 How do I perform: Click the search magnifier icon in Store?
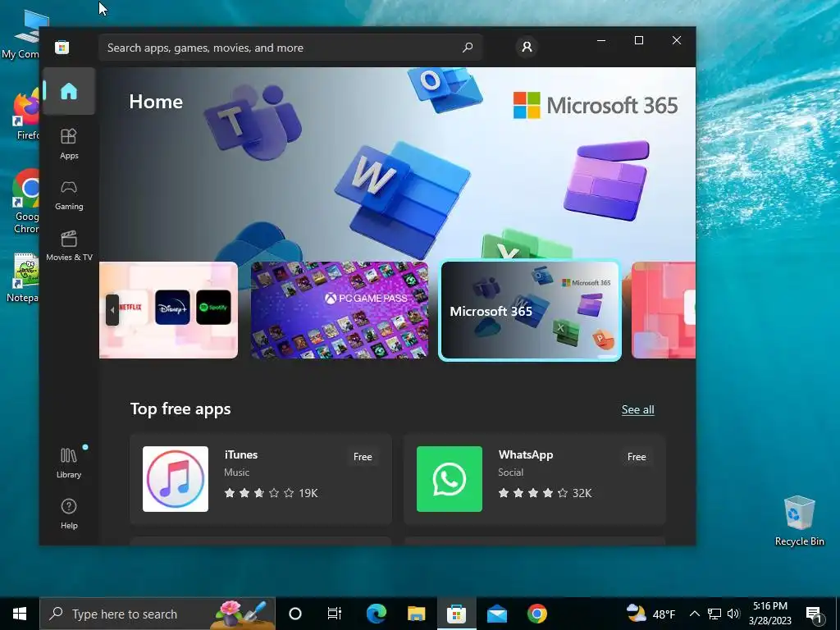[468, 47]
